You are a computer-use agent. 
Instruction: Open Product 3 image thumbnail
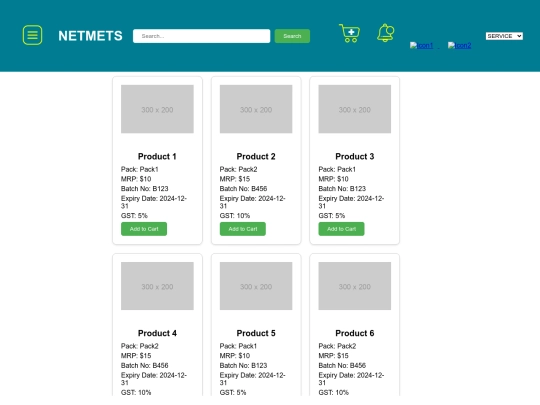point(355,109)
